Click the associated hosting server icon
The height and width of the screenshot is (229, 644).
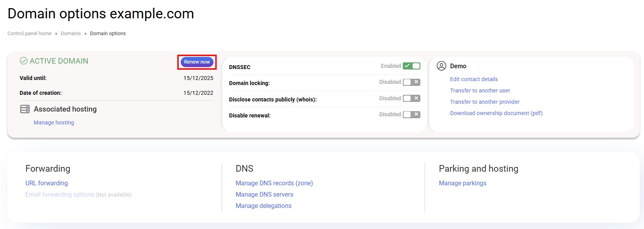[x=25, y=109]
